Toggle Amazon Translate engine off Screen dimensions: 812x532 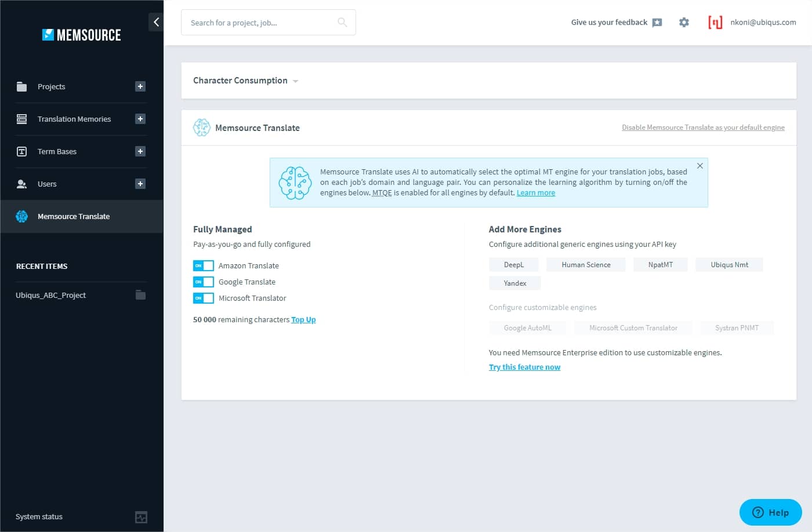coord(204,265)
